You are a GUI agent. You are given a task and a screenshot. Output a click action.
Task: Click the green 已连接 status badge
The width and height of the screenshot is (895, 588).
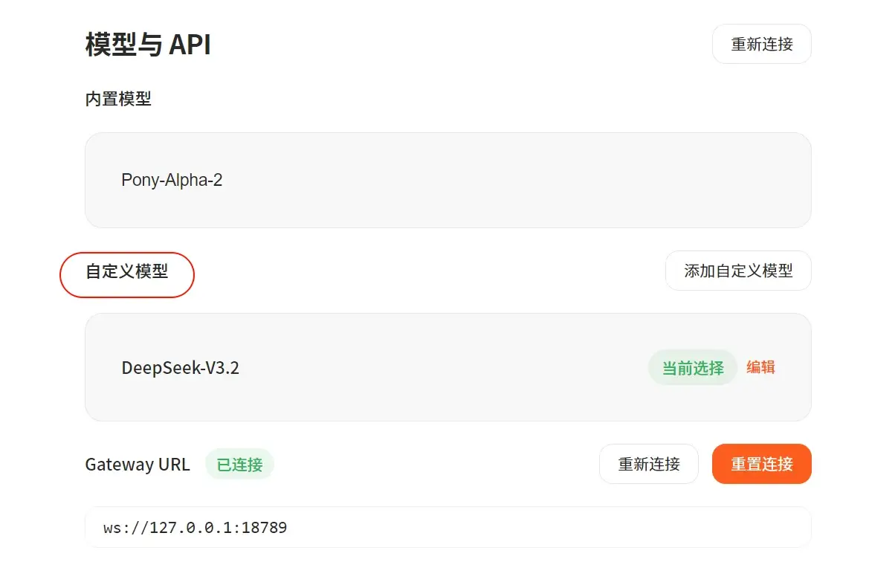point(239,465)
